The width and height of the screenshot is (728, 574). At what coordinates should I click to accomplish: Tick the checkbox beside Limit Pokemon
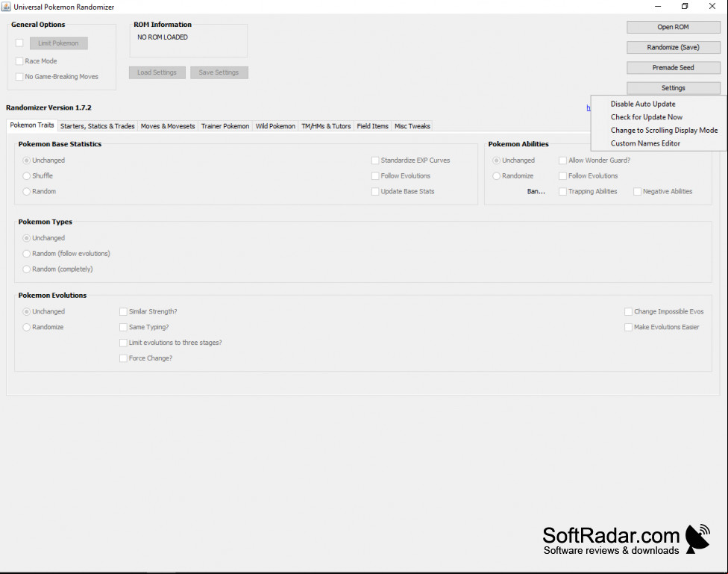click(x=19, y=43)
